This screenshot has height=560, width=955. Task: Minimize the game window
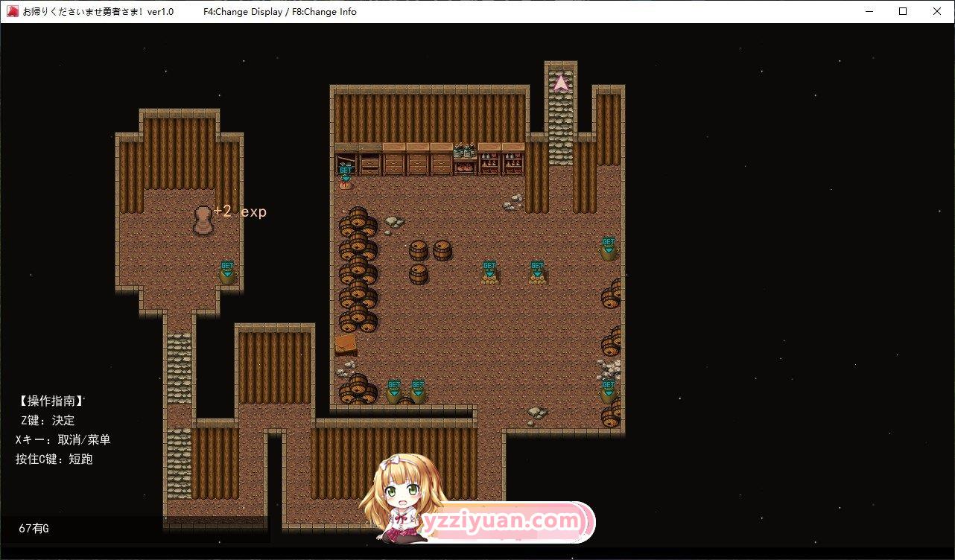pyautogui.click(x=869, y=11)
